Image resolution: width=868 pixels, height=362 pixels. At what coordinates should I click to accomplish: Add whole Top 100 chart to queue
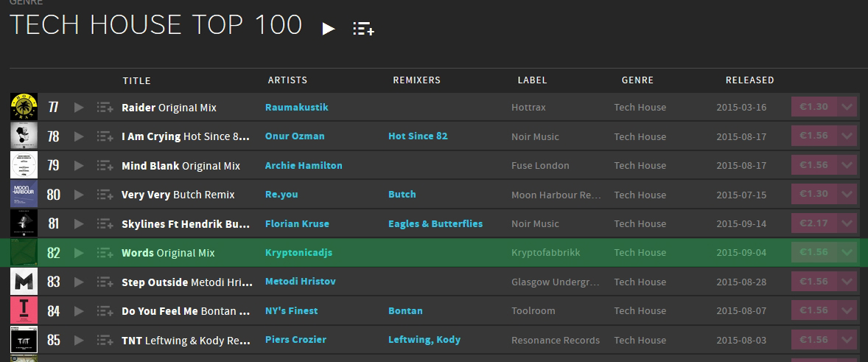click(x=363, y=29)
